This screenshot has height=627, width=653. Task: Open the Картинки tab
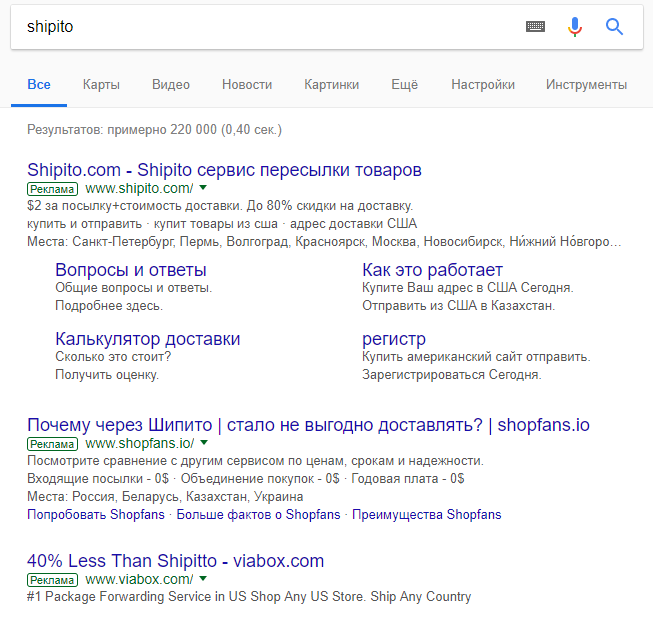[331, 85]
